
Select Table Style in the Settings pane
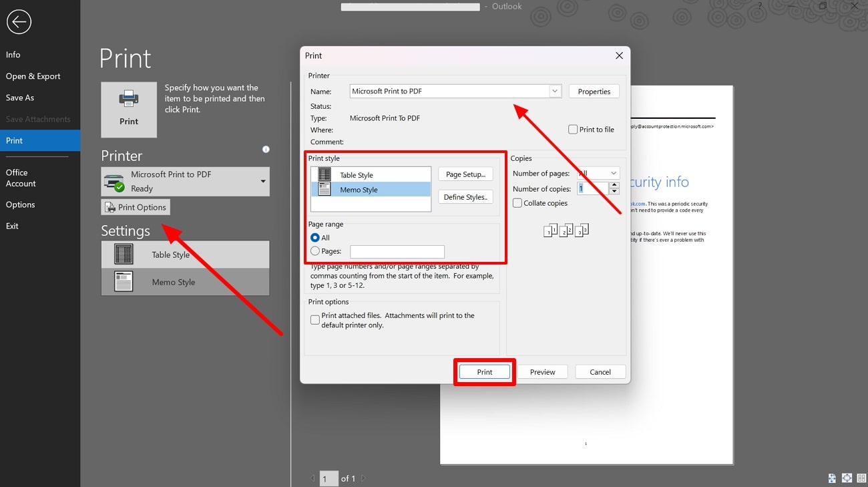pyautogui.click(x=186, y=255)
